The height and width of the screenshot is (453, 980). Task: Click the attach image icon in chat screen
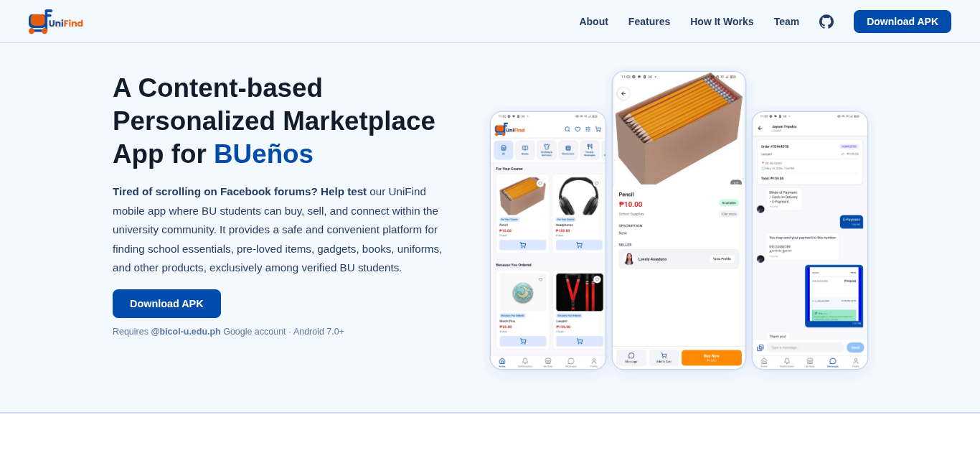coord(760,347)
